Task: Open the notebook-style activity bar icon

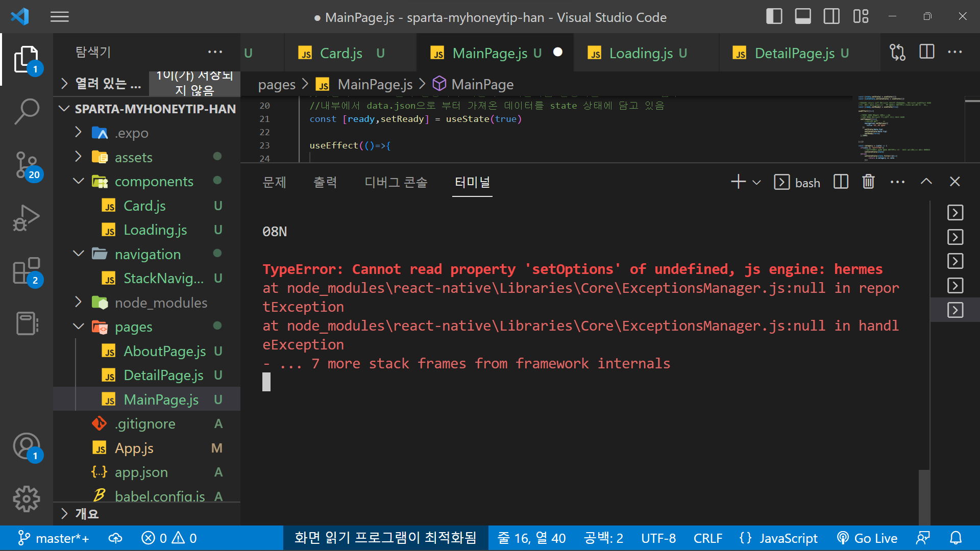Action: pyautogui.click(x=27, y=323)
